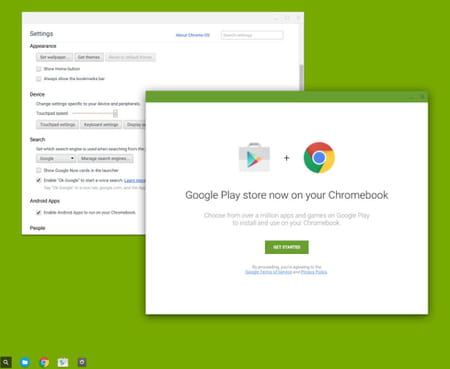Click the "Android Apps" section heading
Screen dimensions: 450x369
point(45,201)
